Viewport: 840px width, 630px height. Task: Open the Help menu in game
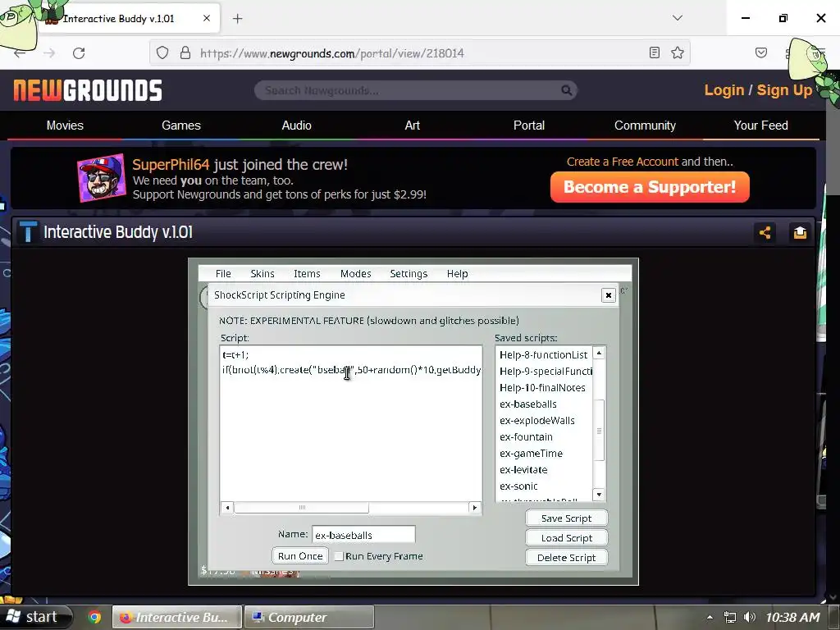[x=458, y=274]
